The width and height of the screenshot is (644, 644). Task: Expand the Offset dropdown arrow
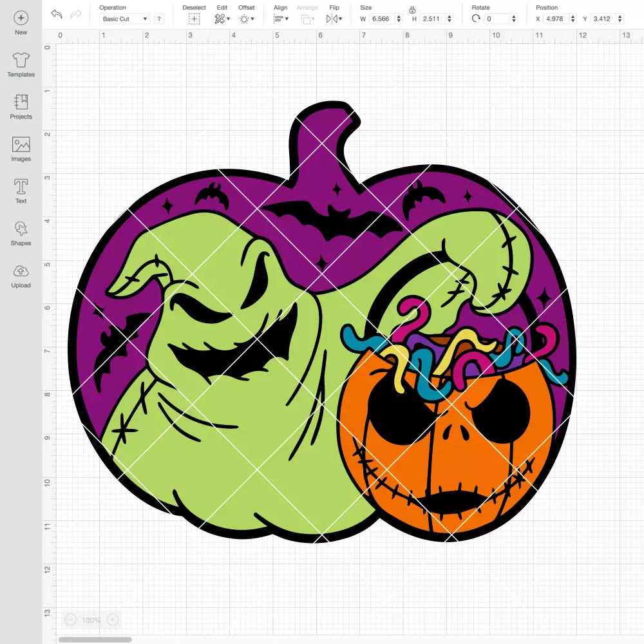pos(252,19)
